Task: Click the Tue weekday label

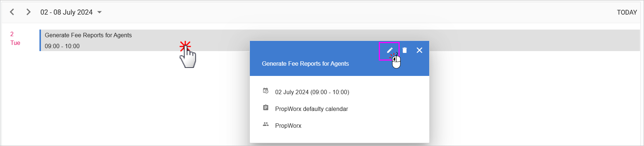Action: pos(15,43)
